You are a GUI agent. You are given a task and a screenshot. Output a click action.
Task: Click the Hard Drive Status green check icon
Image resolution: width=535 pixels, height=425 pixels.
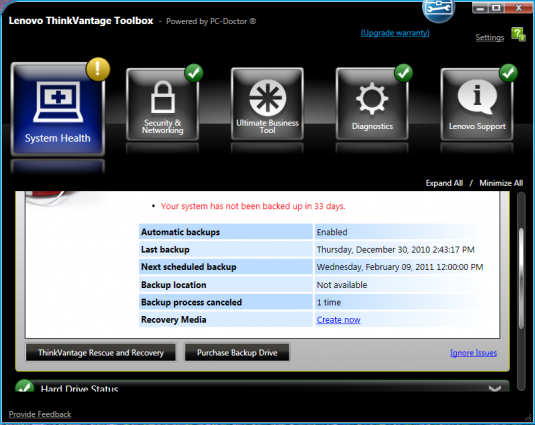25,386
